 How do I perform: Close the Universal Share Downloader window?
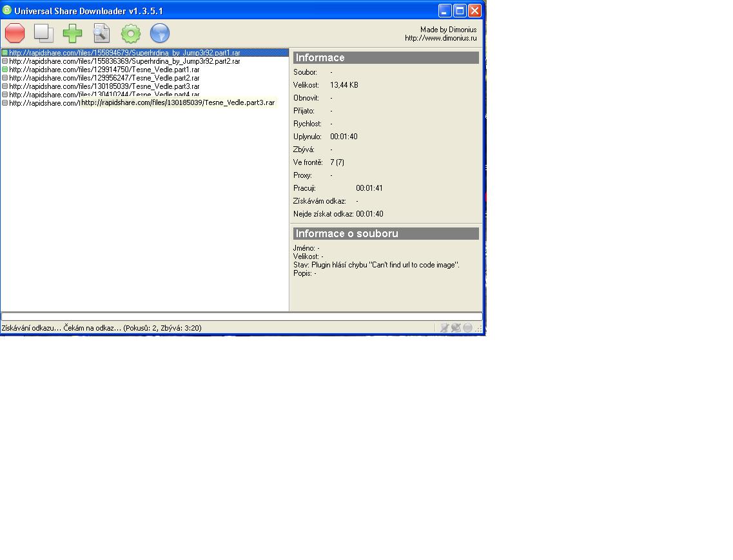click(474, 10)
